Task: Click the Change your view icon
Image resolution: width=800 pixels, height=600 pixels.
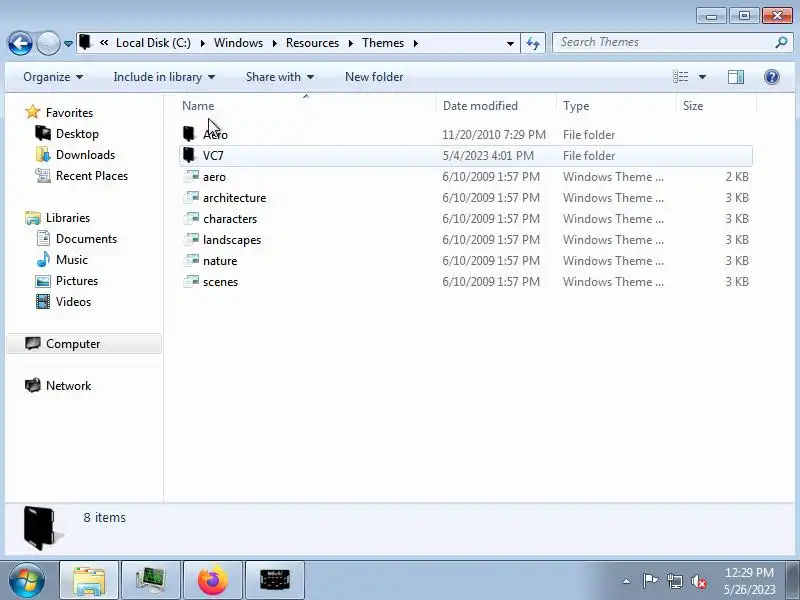Action: point(681,77)
